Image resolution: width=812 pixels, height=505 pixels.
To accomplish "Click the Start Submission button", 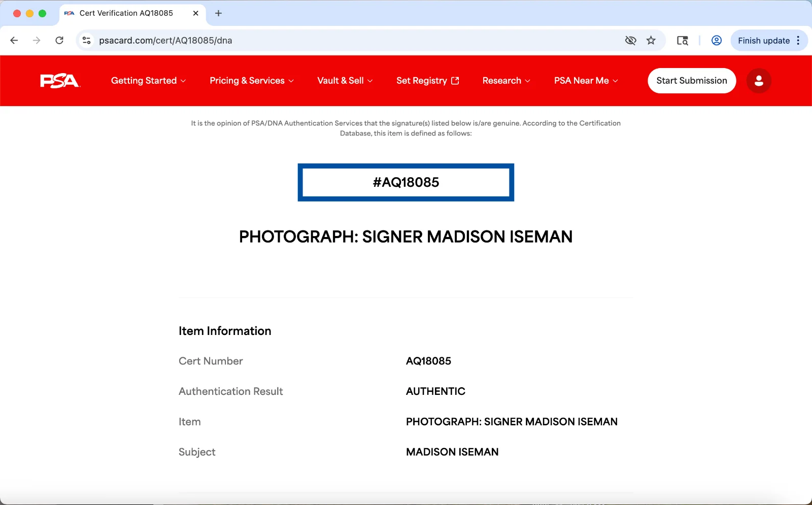I will (x=692, y=81).
